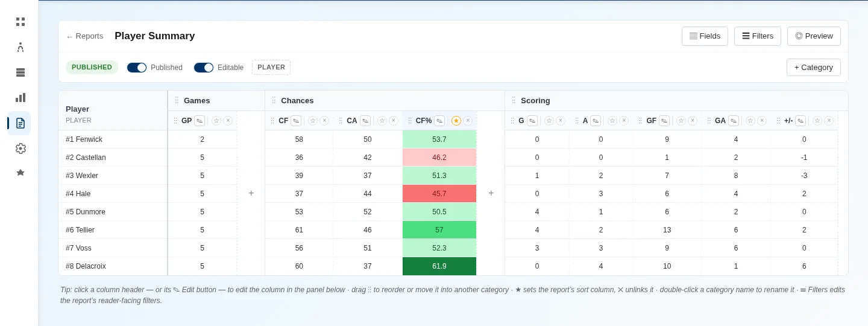
Task: Add a column to Games with plus
Action: pos(251,193)
